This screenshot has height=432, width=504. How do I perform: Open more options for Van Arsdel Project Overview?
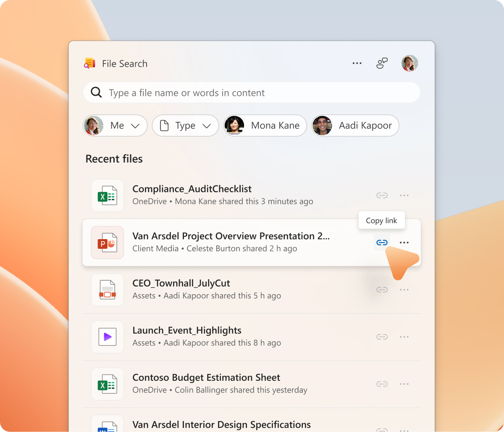point(404,242)
